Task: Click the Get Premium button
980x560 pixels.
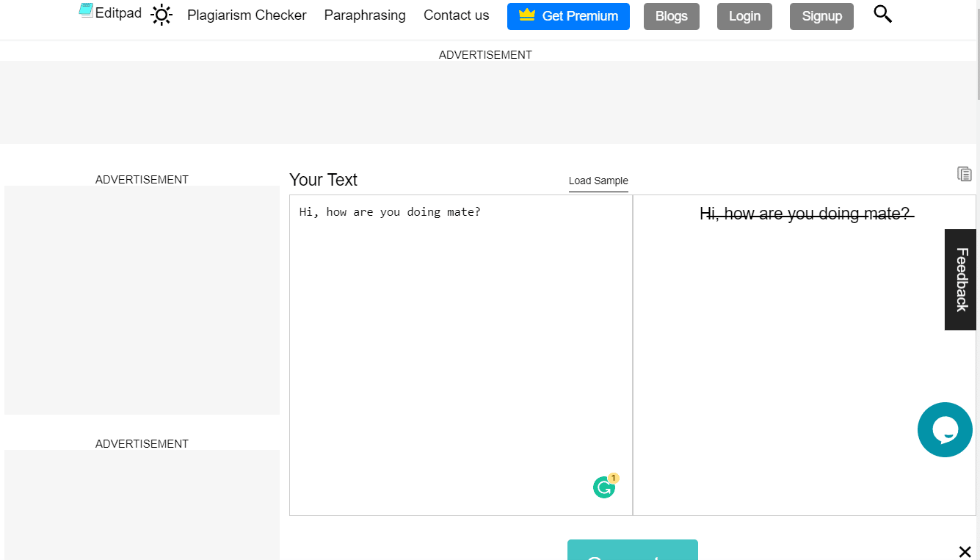Action: point(568,16)
